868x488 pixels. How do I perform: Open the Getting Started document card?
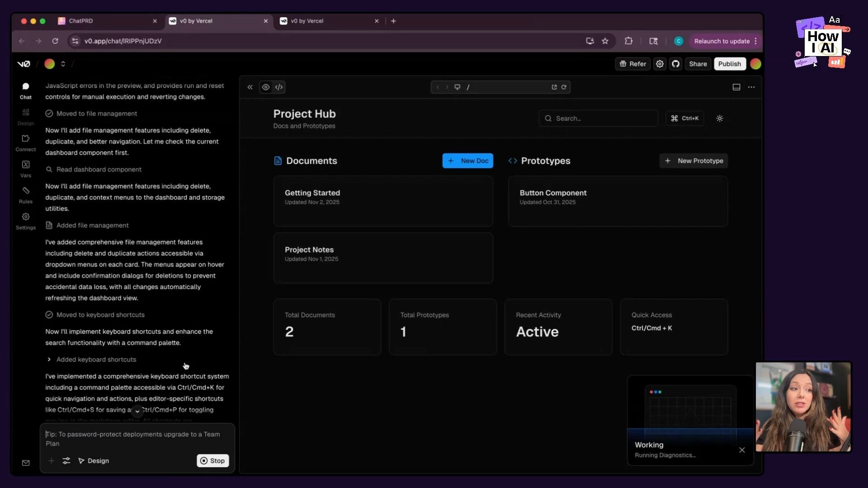[x=383, y=201]
